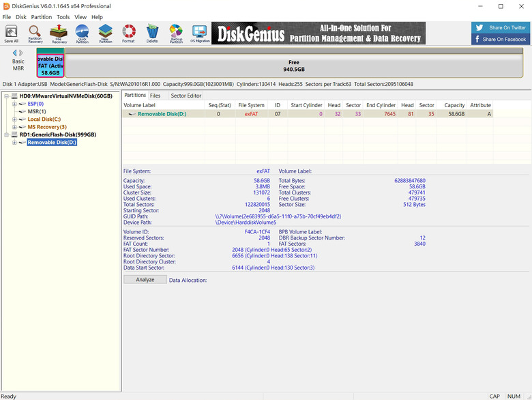Screen dimensions: 532x400
Task: Open the Disk menu
Action: point(21,17)
